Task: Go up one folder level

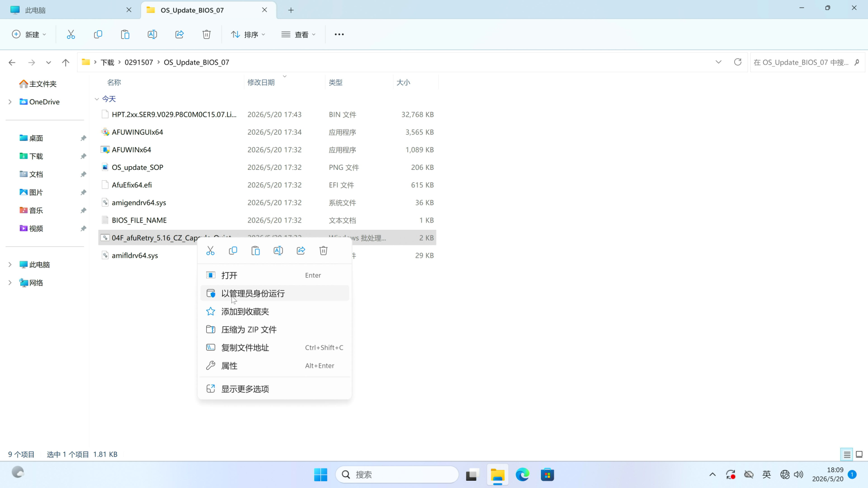Action: point(66,62)
